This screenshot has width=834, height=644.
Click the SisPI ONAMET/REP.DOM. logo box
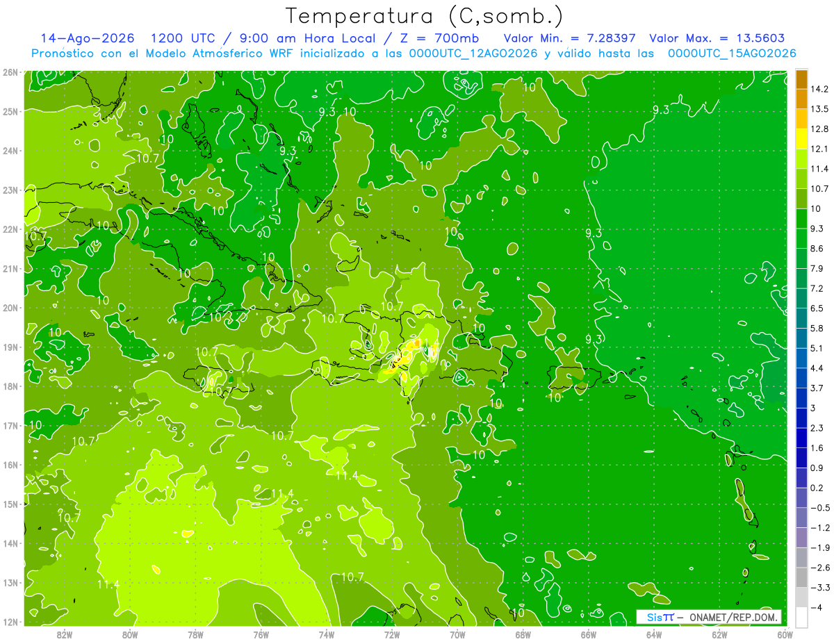(x=709, y=617)
